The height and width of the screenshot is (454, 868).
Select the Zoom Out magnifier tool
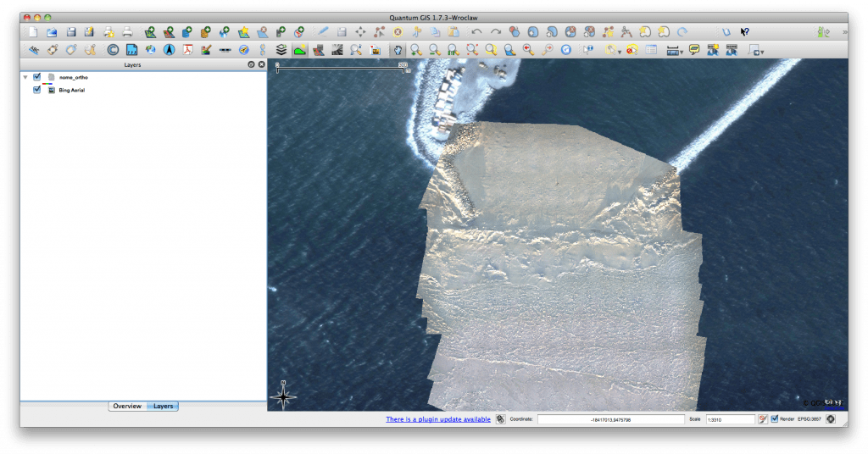pos(435,50)
